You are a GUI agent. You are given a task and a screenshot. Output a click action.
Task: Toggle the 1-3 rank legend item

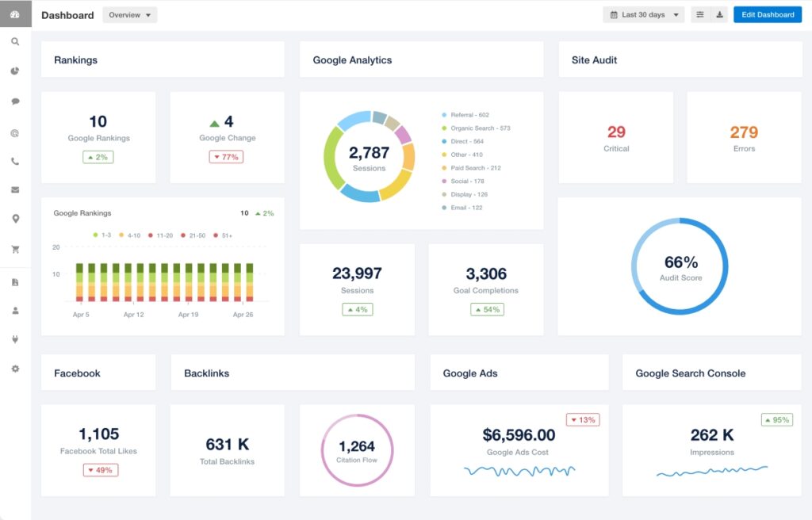pos(102,235)
